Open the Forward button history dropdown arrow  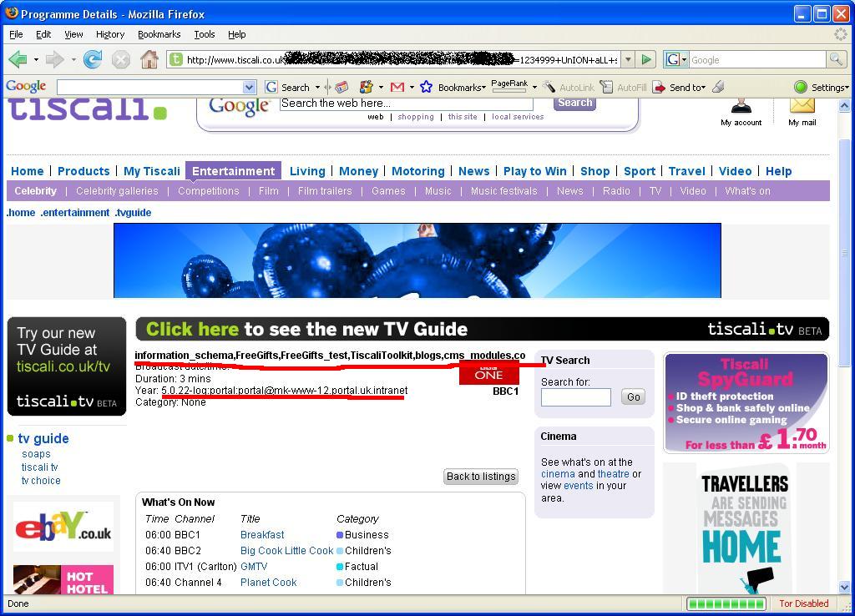73,59
